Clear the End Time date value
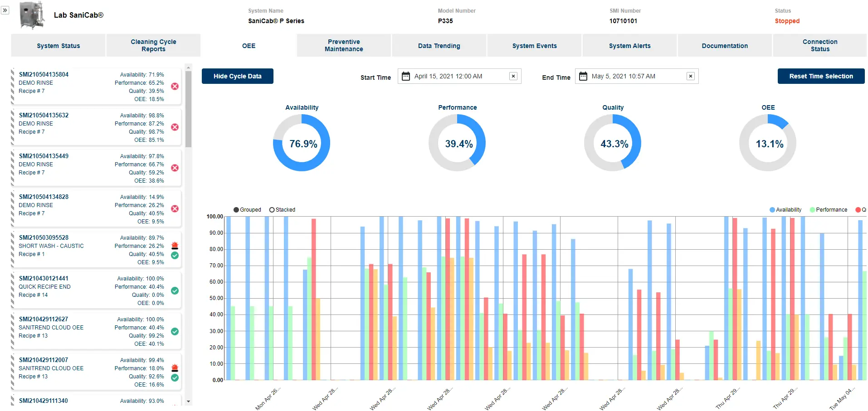Image resolution: width=868 pixels, height=411 pixels. tap(690, 76)
